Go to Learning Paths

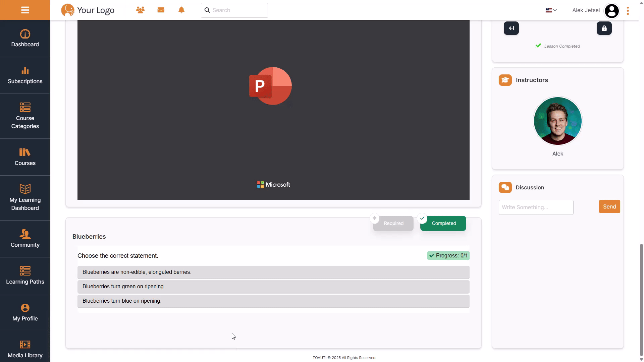click(25, 276)
